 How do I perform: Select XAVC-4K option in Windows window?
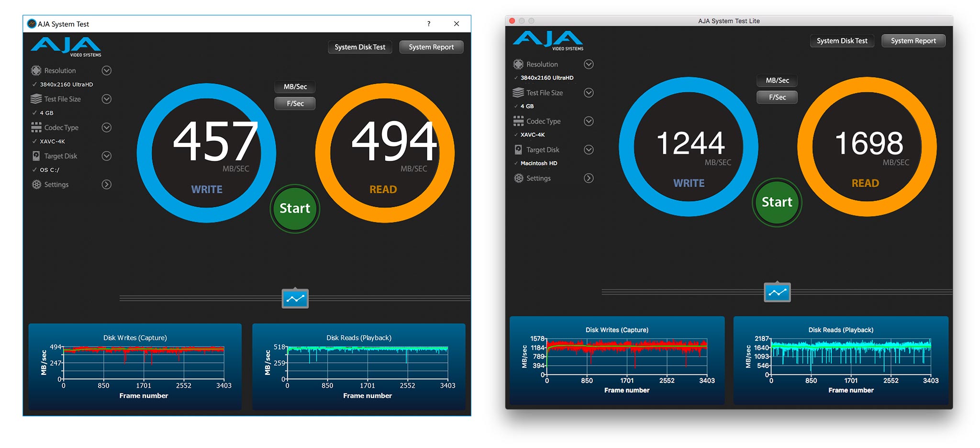tap(52, 142)
